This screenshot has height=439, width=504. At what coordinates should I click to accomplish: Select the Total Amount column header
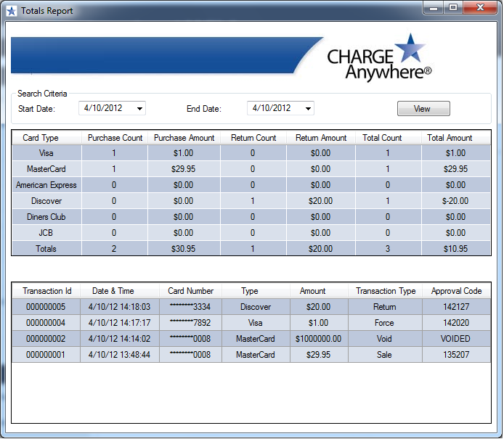pos(450,138)
